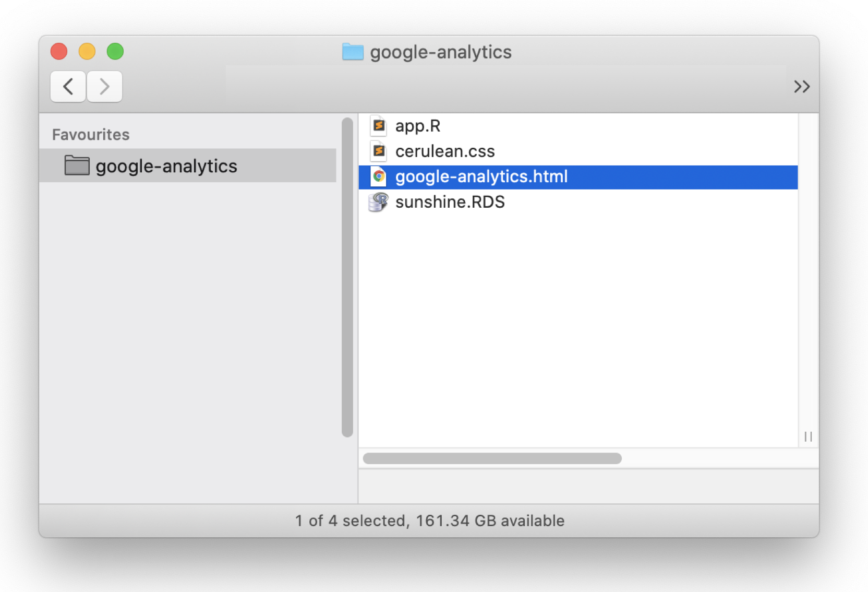This screenshot has width=868, height=592.
Task: Click the status bar showing 161.34 GB available
Action: [x=430, y=520]
